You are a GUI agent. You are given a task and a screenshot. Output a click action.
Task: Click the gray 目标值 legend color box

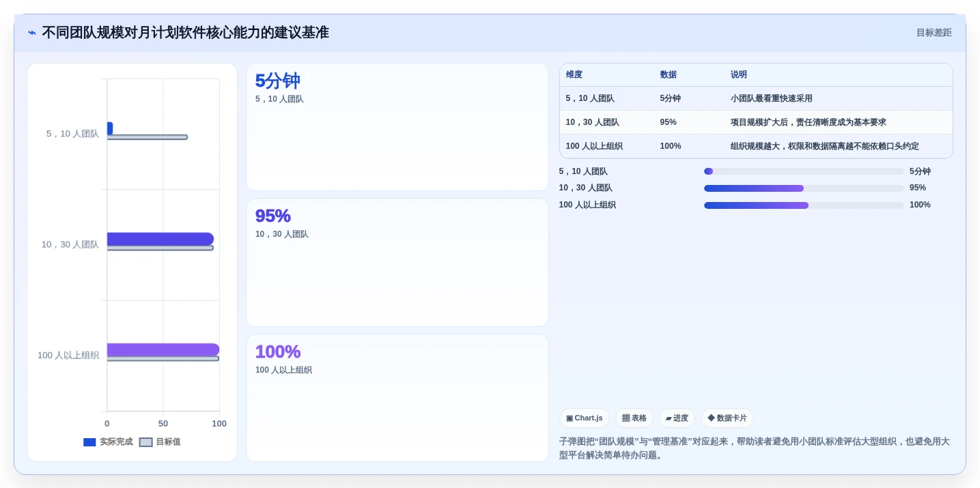coord(145,442)
